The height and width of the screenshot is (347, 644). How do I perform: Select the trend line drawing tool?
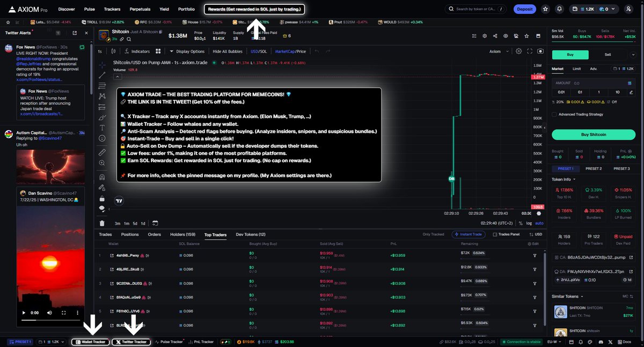(102, 75)
